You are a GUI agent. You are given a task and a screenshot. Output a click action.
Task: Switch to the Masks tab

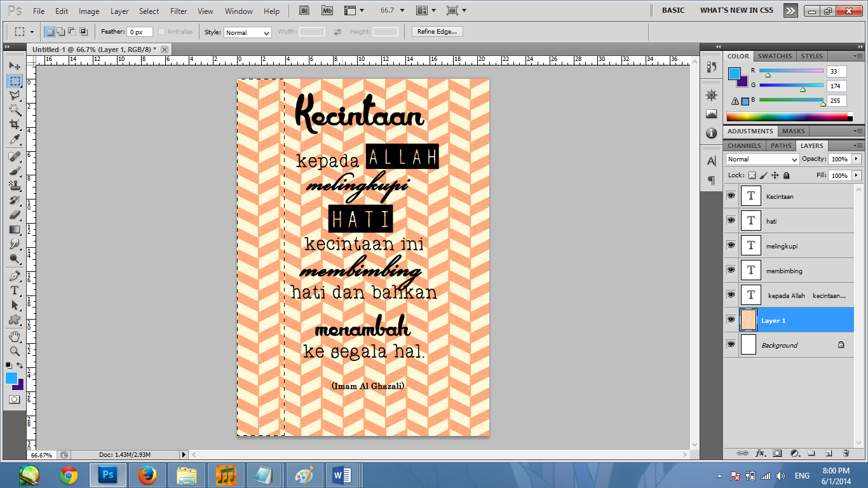793,131
